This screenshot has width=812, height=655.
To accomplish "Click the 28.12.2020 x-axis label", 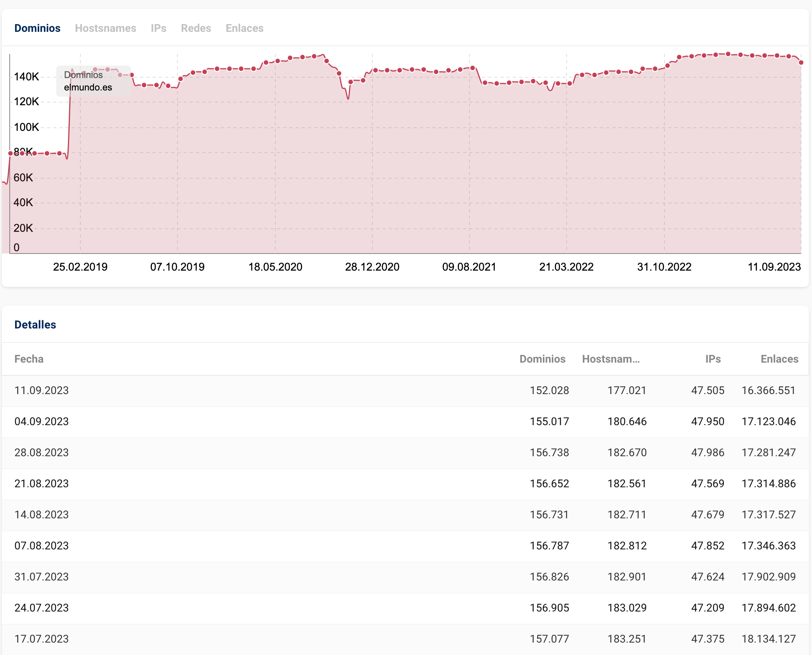I will pos(372,267).
